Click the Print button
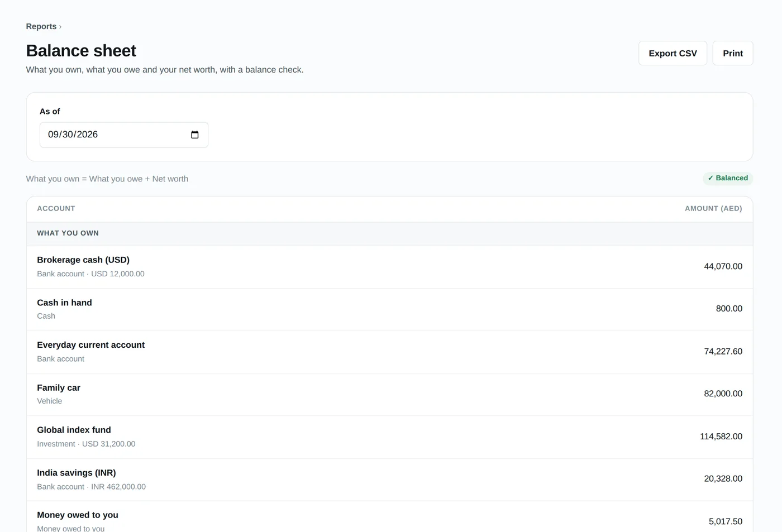Image resolution: width=782 pixels, height=532 pixels. pyautogui.click(x=733, y=53)
